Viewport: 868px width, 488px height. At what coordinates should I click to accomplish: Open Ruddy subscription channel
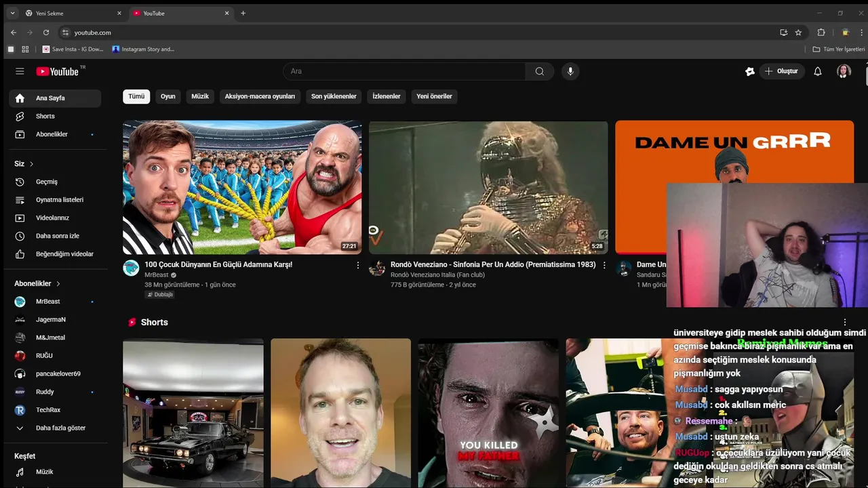tap(55, 392)
